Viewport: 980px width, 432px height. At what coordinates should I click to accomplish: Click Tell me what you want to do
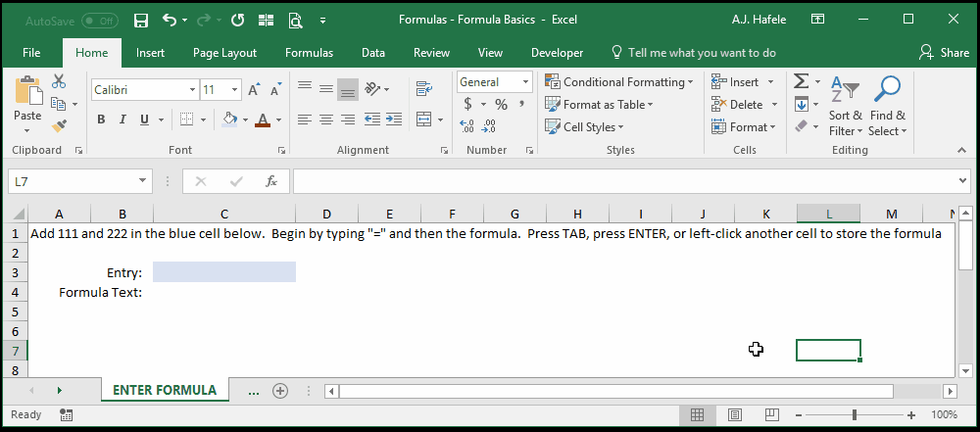click(694, 53)
